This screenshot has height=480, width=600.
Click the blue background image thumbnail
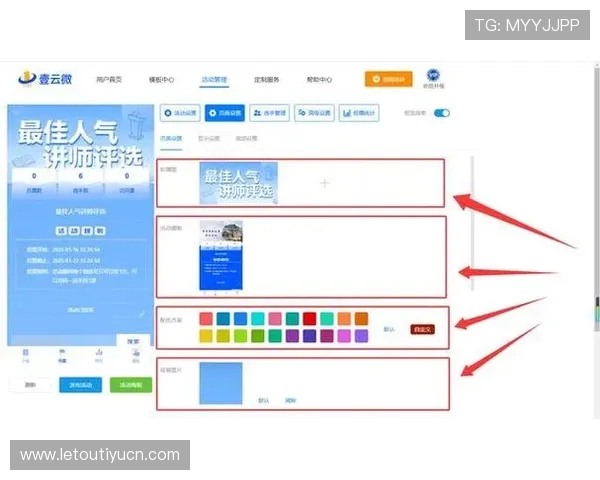click(x=221, y=383)
